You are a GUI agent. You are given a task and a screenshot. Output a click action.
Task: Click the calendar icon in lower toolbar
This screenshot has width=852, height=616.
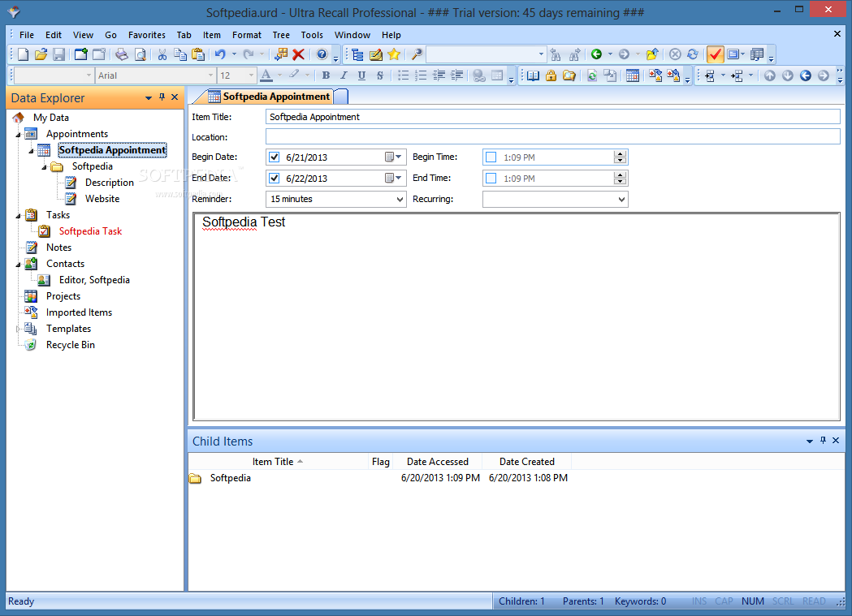click(x=632, y=75)
